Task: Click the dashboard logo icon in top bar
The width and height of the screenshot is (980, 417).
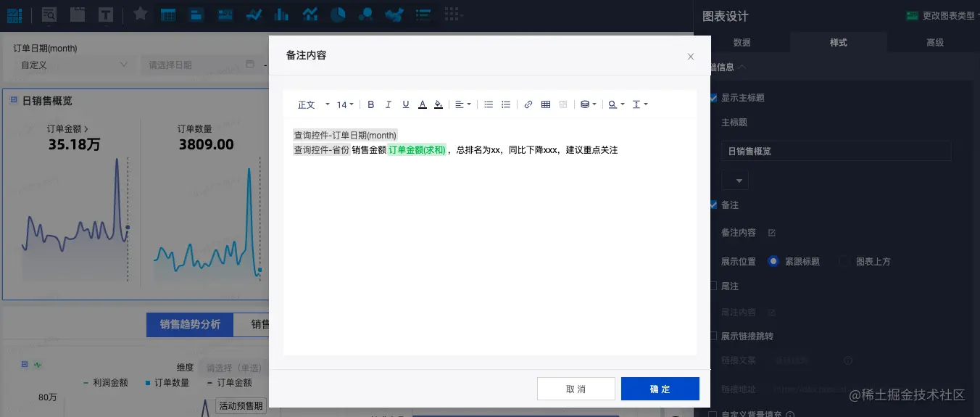Action: (14, 15)
